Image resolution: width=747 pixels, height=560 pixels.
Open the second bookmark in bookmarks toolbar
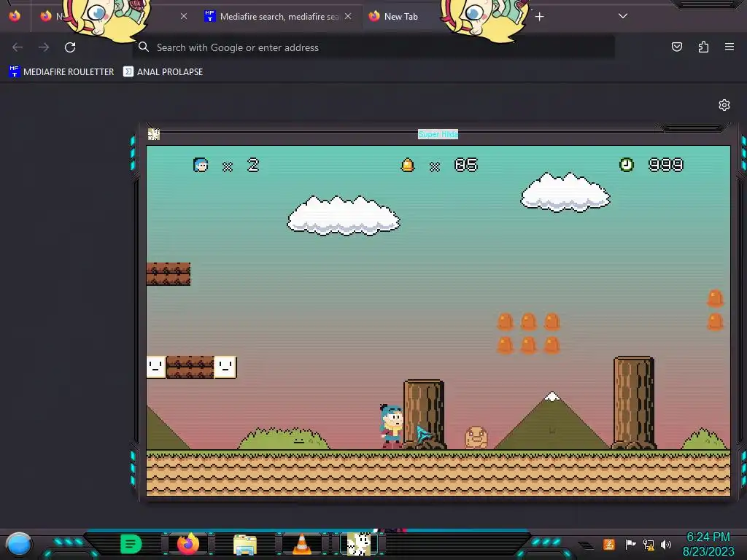click(163, 72)
